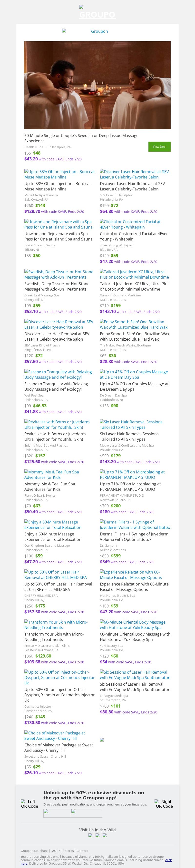Open first social icon under Visit Us in the Wild

[x=90, y=835]
